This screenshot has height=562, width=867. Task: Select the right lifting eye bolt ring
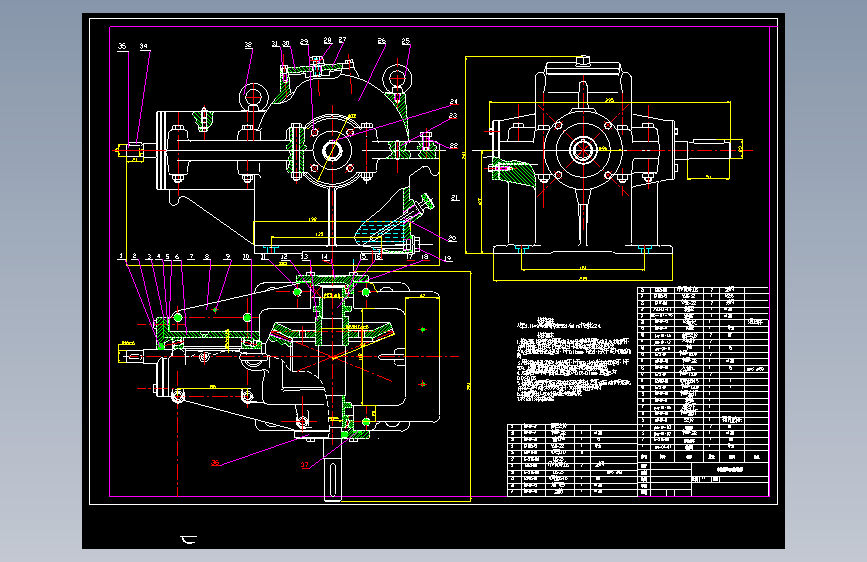398,77
